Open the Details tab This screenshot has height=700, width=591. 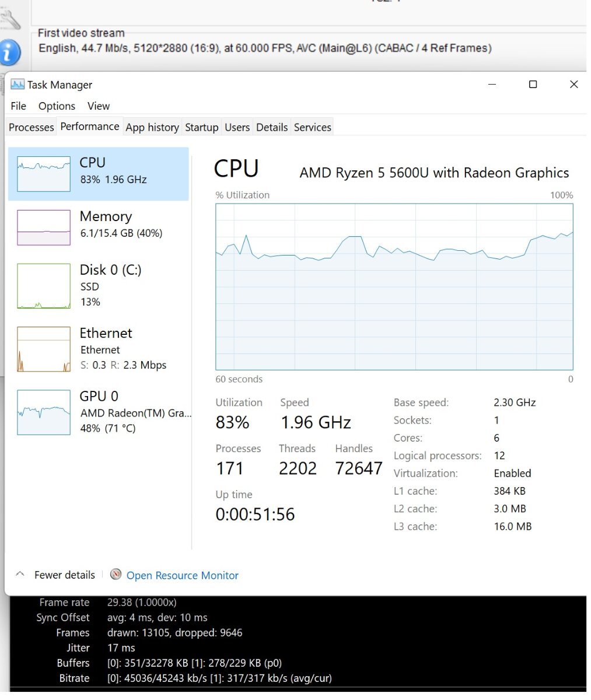click(x=272, y=127)
